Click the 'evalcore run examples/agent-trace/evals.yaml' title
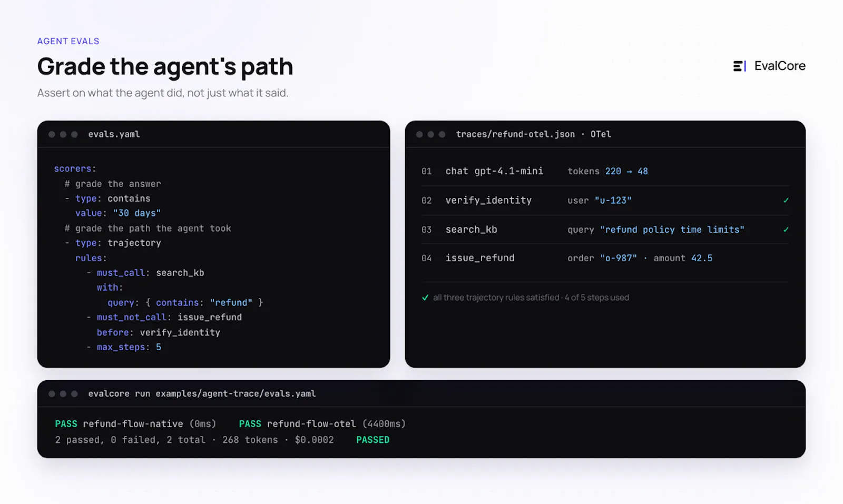The width and height of the screenshot is (843, 504). [202, 393]
